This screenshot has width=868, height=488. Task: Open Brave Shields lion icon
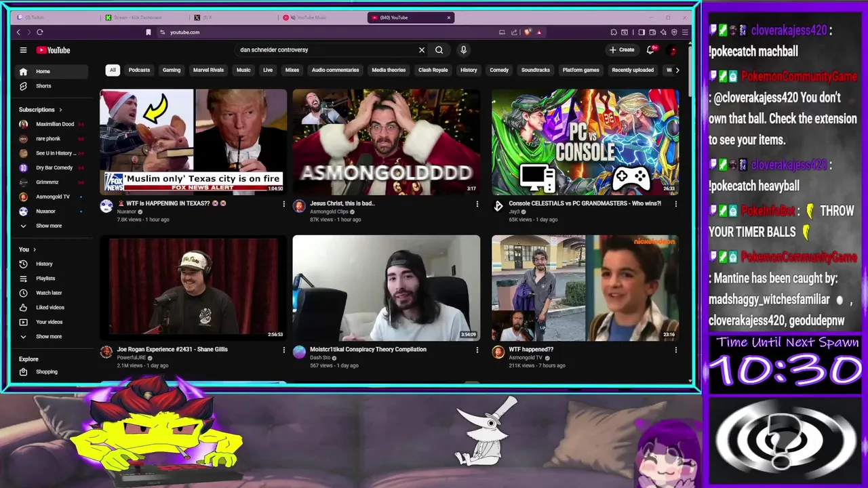pyautogui.click(x=528, y=33)
